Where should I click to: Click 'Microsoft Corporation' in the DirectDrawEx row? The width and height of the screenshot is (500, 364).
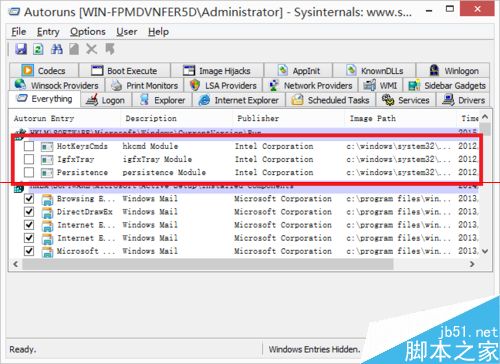point(283,212)
